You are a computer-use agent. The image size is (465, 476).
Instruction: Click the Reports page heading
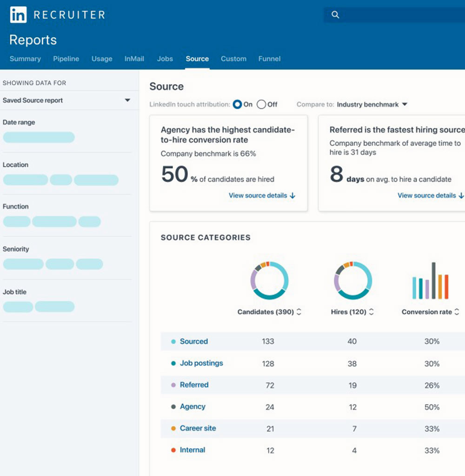(33, 40)
